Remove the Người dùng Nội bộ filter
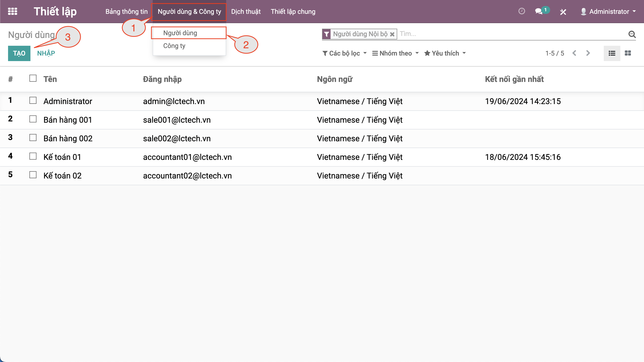Viewport: 644px width, 362px height. pos(392,34)
